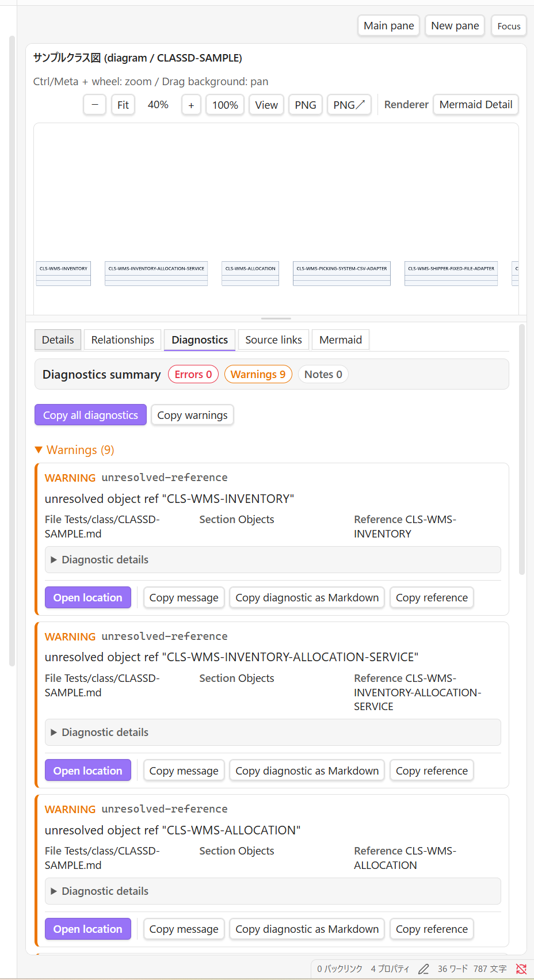Open location of first CLS-WMS-INVENTORY warning
This screenshot has width=534, height=980.
tap(88, 597)
